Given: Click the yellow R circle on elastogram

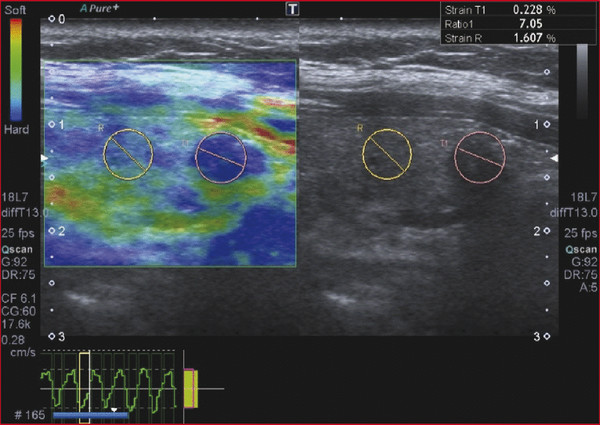Looking at the screenshot, I should pyautogui.click(x=128, y=153).
